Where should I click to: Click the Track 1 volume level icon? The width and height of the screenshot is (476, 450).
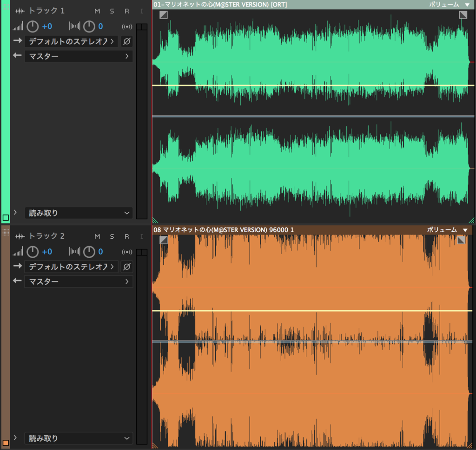tap(18, 26)
